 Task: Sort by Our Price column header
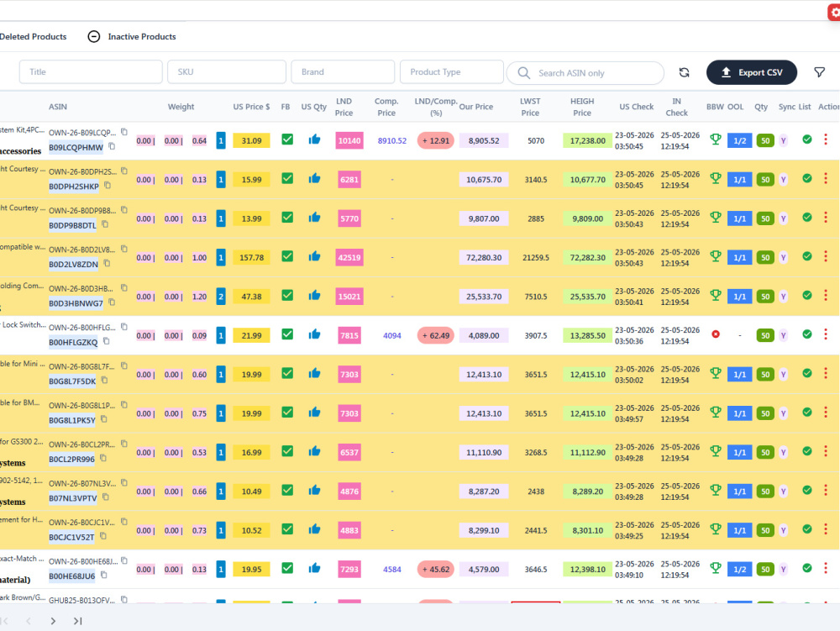pos(475,107)
